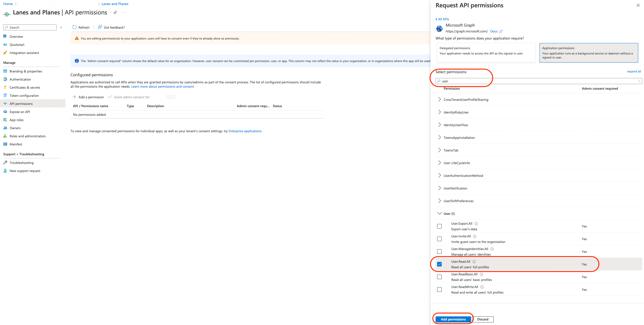
Task: Check the User.ManageIdentities.All checkbox
Action: click(x=439, y=252)
